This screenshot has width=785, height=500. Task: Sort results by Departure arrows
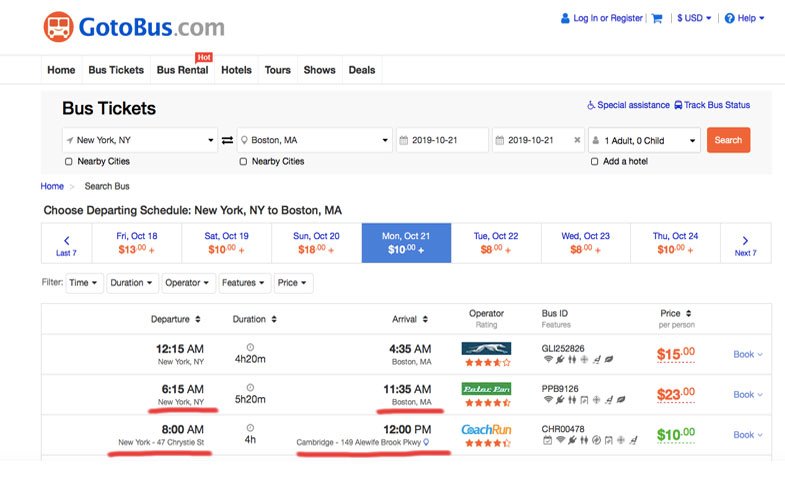(197, 319)
